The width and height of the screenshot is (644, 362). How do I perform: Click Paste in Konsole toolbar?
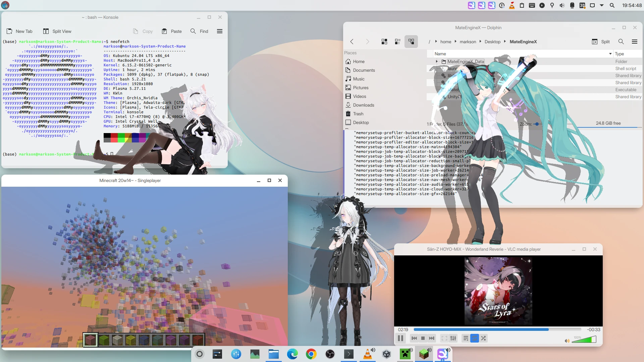tap(172, 31)
